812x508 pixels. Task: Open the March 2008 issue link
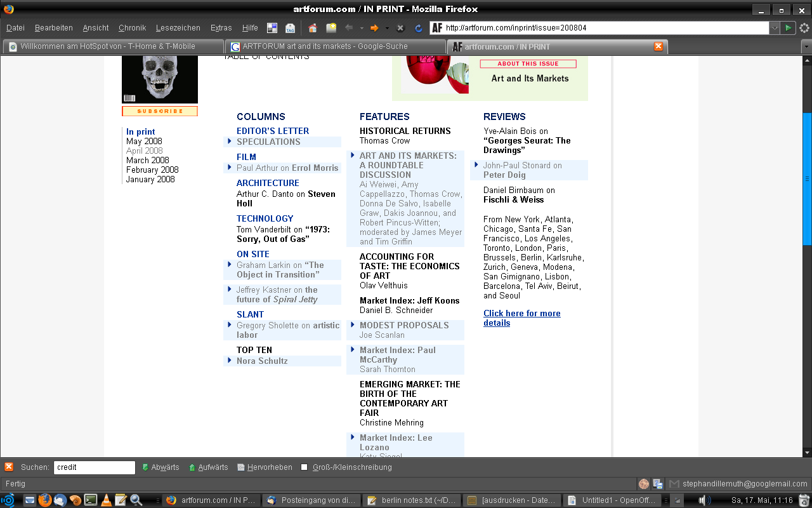(147, 160)
